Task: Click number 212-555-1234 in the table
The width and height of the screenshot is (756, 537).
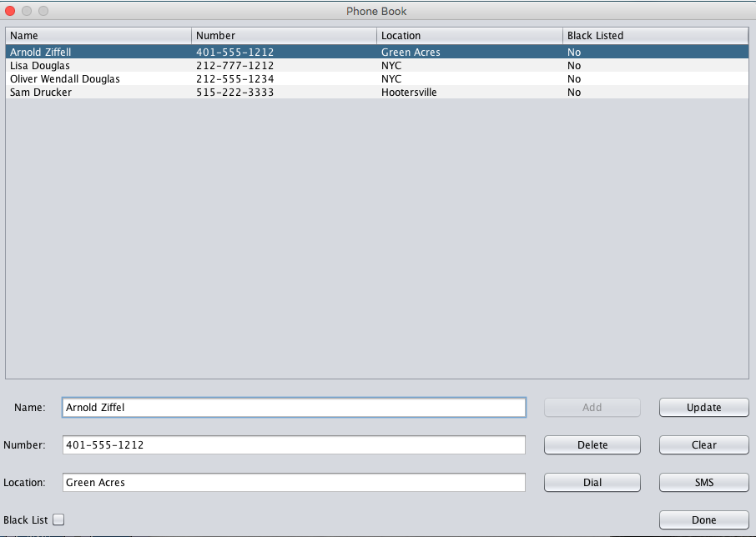Action: click(x=234, y=79)
